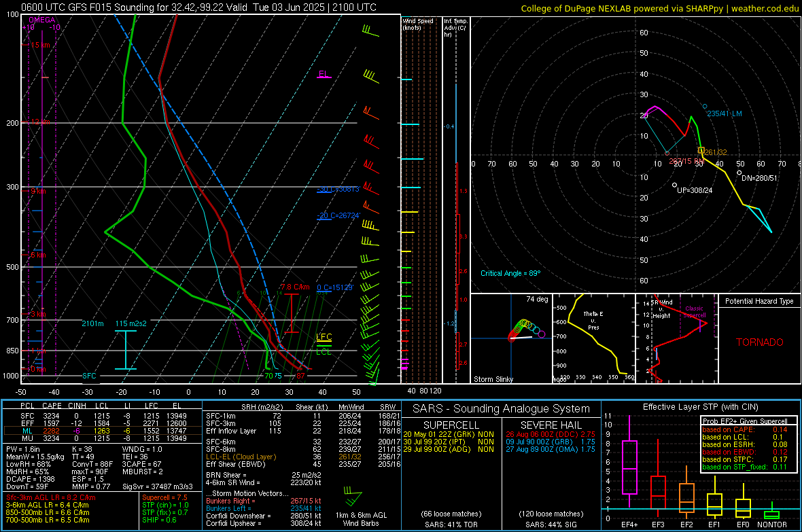Click the red 'TORNADO' hazard text

[x=760, y=342]
